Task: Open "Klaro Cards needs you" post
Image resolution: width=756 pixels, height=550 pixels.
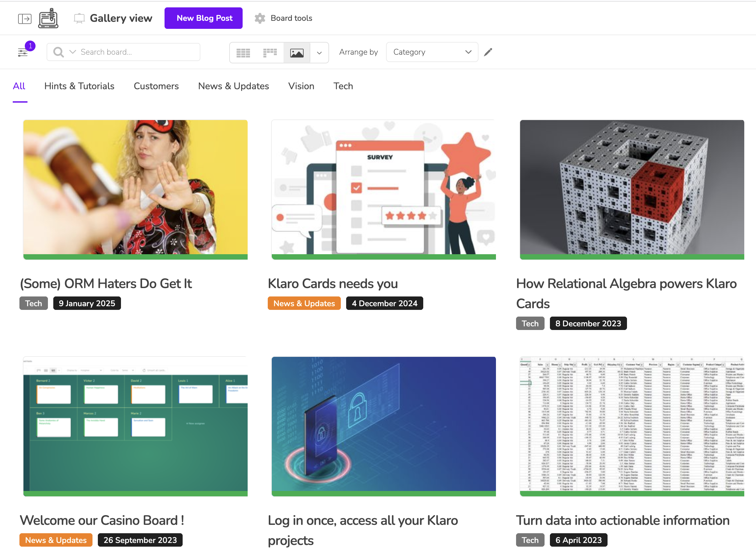Action: click(333, 284)
